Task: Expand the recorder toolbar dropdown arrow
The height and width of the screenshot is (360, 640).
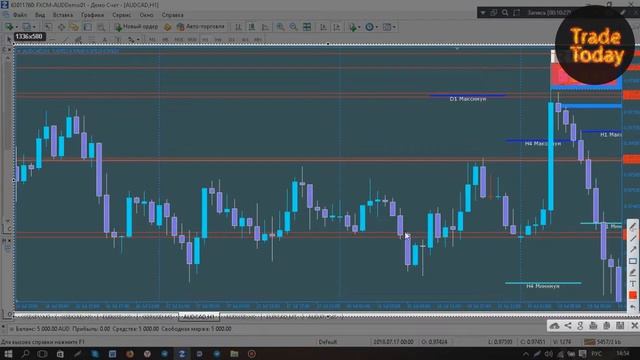Action: (x=483, y=13)
